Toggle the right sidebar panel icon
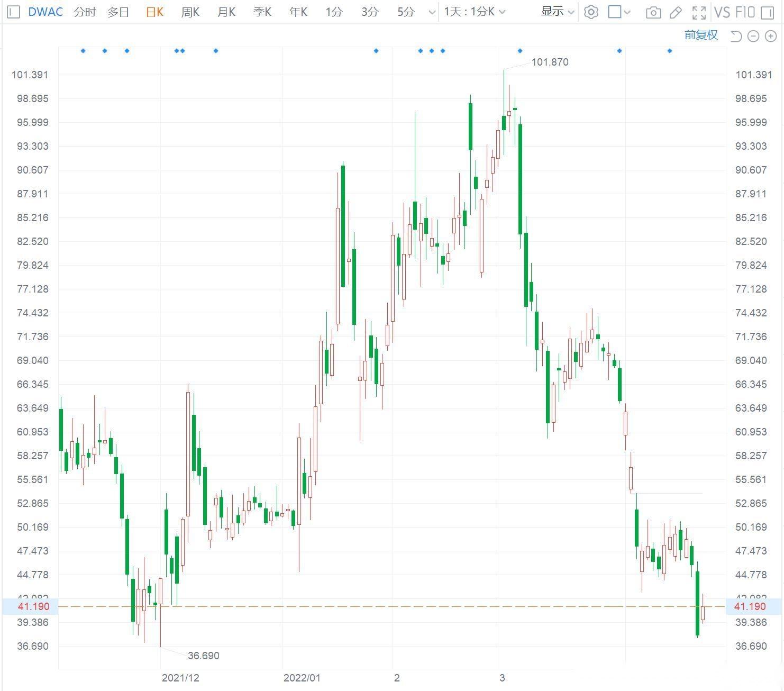 pos(767,12)
